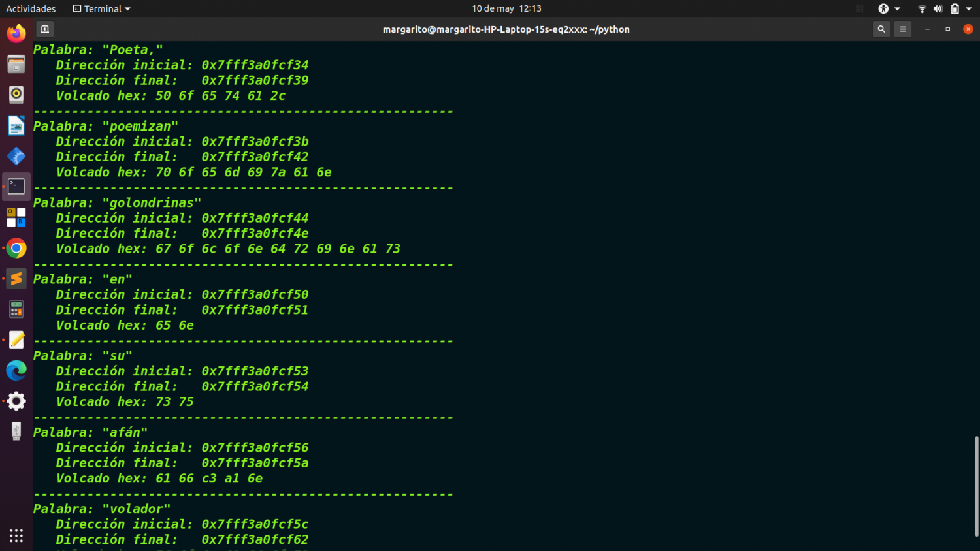This screenshot has height=551, width=980.
Task: Launch Microsoft Edge from dock
Action: [x=16, y=371]
